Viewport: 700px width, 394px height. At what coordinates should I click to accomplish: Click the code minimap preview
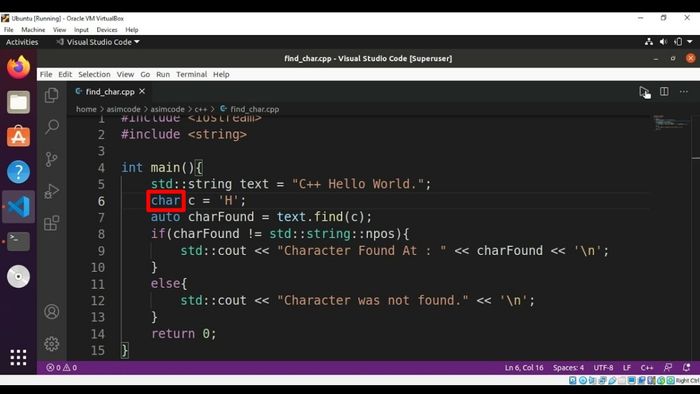coord(671,123)
